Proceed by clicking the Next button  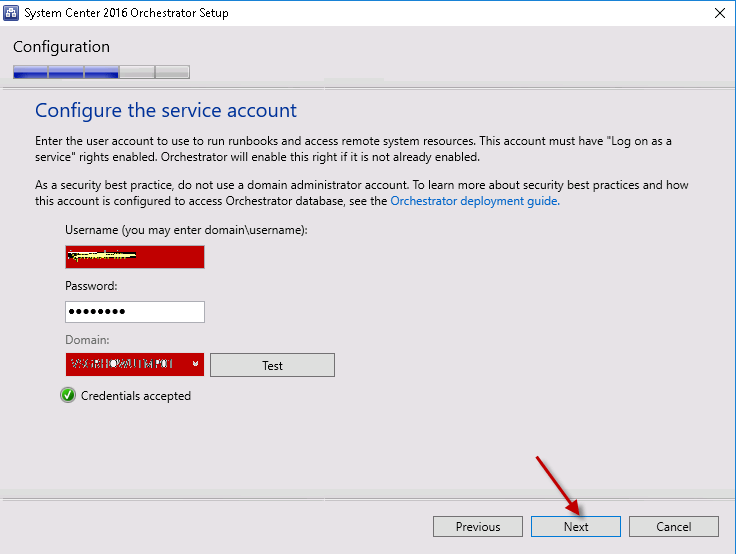click(x=576, y=526)
